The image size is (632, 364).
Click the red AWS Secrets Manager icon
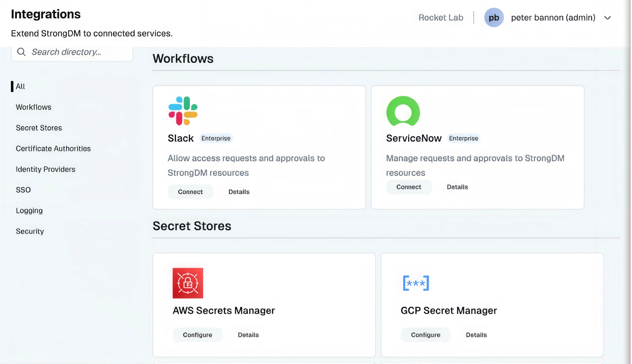[187, 283]
